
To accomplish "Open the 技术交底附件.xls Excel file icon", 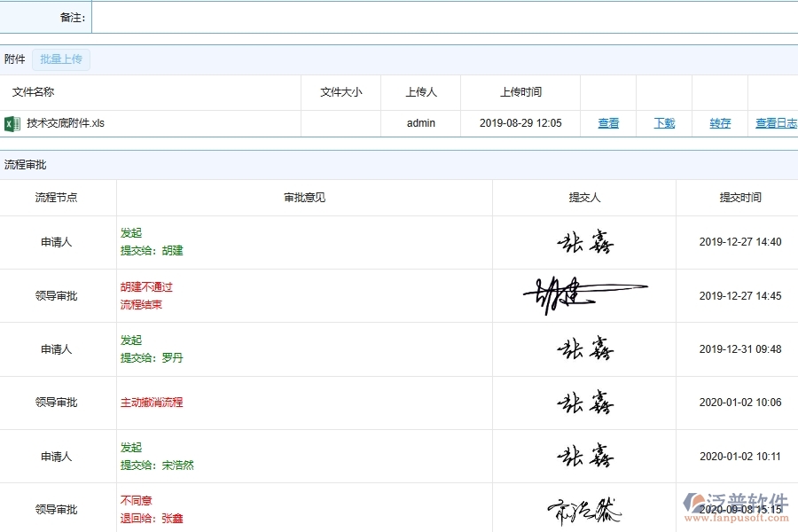I will tap(12, 123).
